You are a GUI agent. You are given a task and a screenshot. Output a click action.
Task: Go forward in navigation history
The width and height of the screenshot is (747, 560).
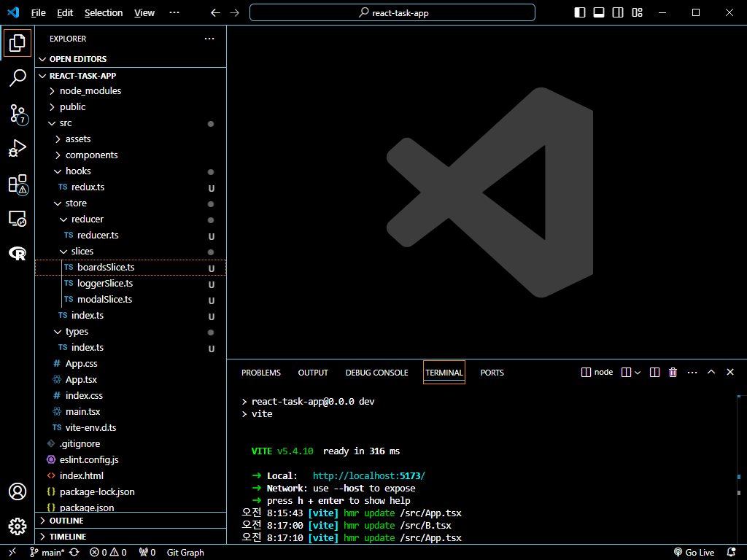234,13
